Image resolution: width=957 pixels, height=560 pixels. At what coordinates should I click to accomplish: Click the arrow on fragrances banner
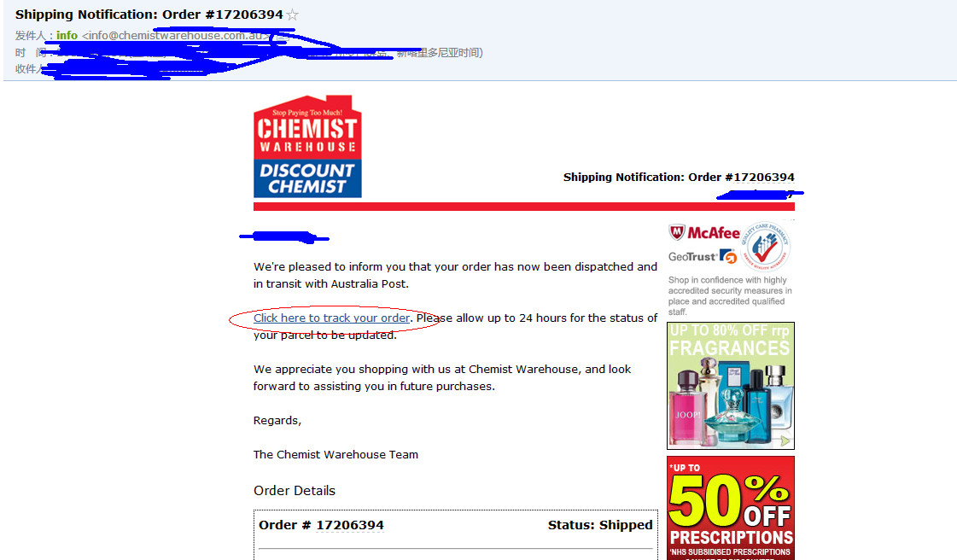pos(785,440)
